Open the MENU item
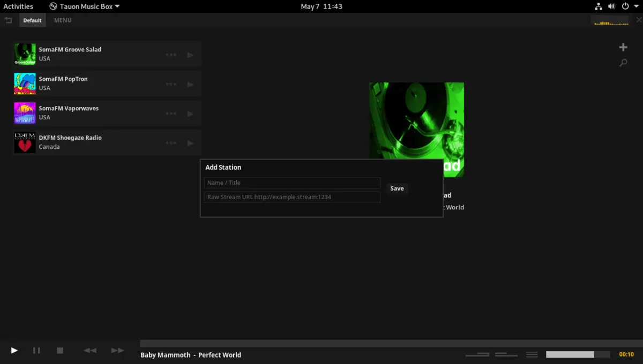This screenshot has width=643, height=364. click(63, 20)
